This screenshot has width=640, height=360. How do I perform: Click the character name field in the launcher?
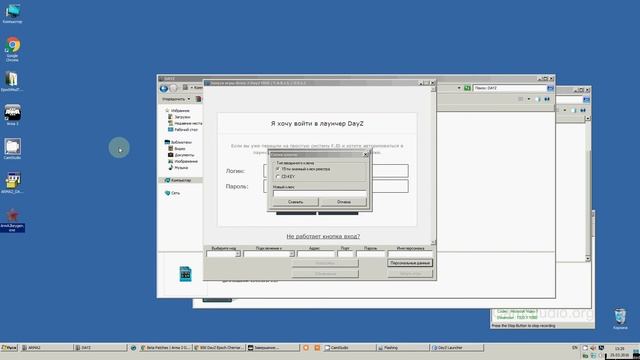coord(410,254)
